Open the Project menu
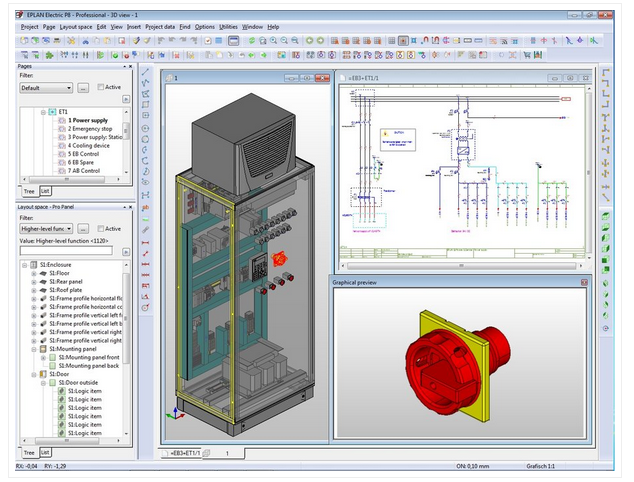This screenshot has width=634, height=482. coord(29,27)
